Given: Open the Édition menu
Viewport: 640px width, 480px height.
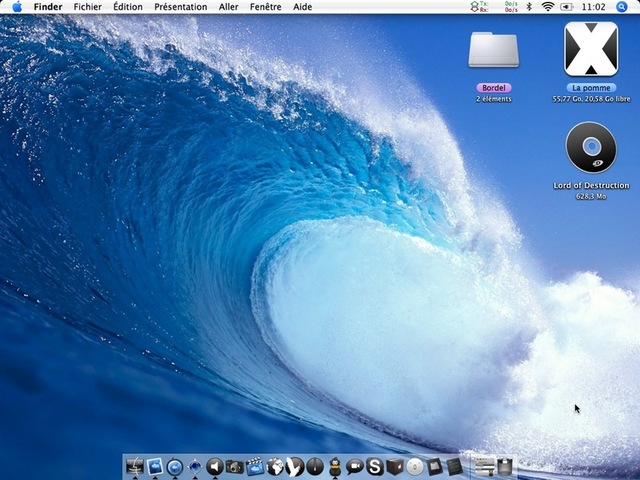Looking at the screenshot, I should tap(128, 7).
